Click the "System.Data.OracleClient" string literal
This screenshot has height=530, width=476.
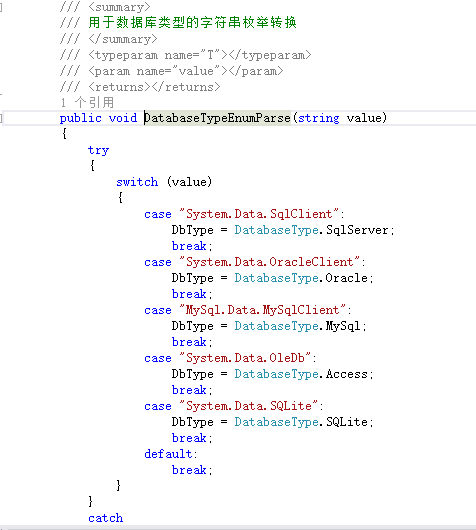[269, 262]
